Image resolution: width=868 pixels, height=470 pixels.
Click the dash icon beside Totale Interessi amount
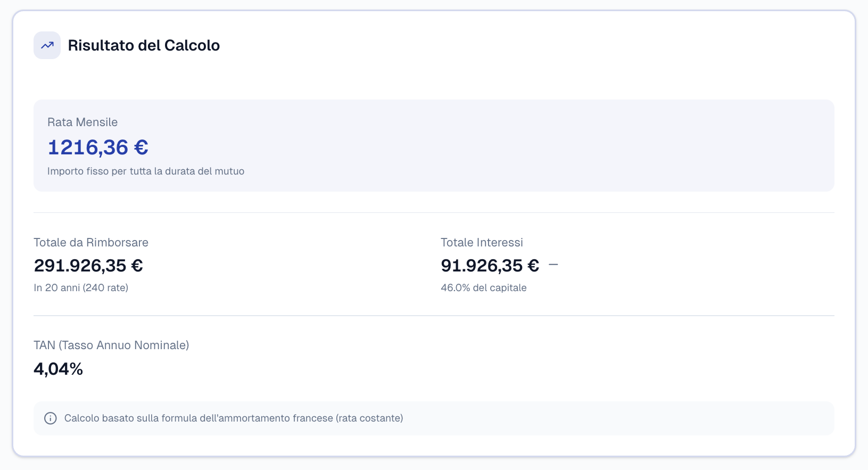[x=553, y=265]
